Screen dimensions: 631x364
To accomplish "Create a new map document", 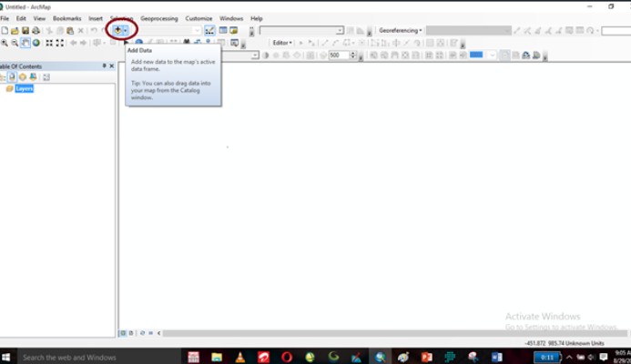I will (x=5, y=31).
